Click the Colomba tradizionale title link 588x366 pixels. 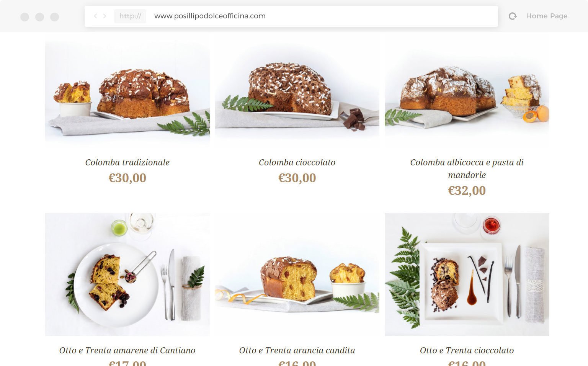pyautogui.click(x=127, y=162)
